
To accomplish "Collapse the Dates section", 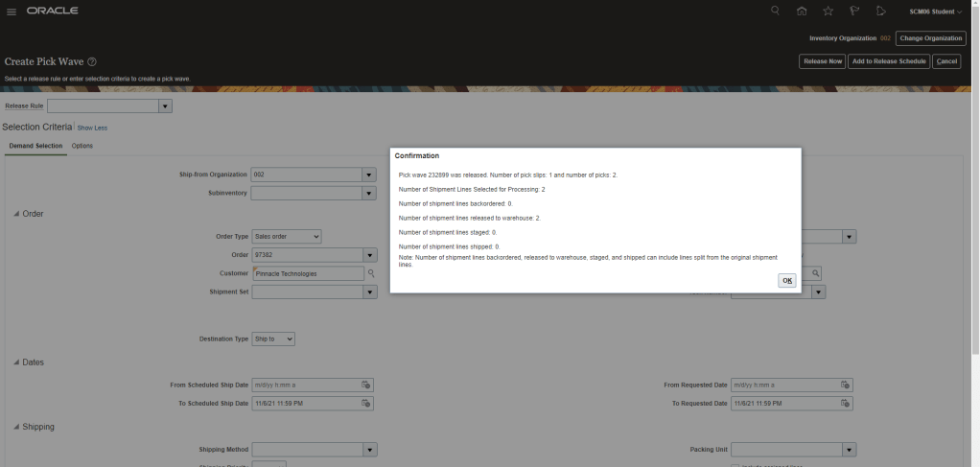I will pyautogui.click(x=16, y=362).
